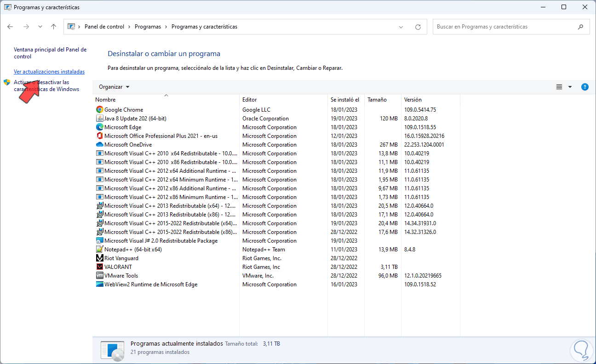This screenshot has height=364, width=596.
Task: Navigate to Panel de control breadcrumb
Action: [104, 27]
